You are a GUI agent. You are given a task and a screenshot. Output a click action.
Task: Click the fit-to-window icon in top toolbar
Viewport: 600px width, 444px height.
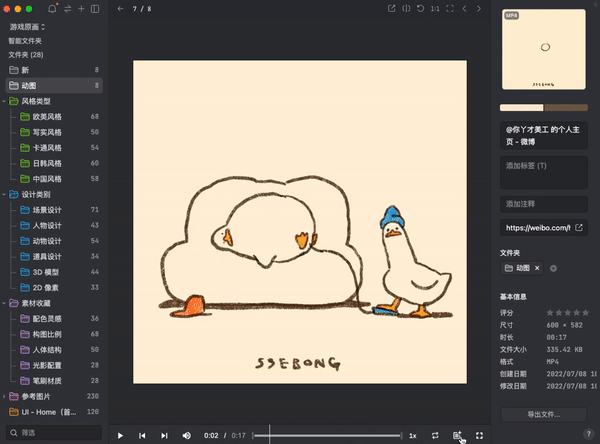(450, 8)
